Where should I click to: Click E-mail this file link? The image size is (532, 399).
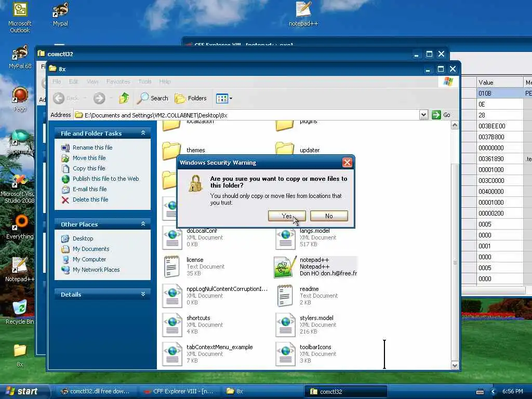click(x=89, y=189)
